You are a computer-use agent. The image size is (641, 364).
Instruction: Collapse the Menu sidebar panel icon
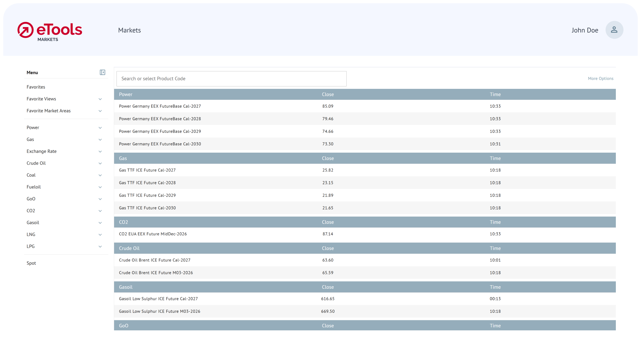[x=103, y=72]
